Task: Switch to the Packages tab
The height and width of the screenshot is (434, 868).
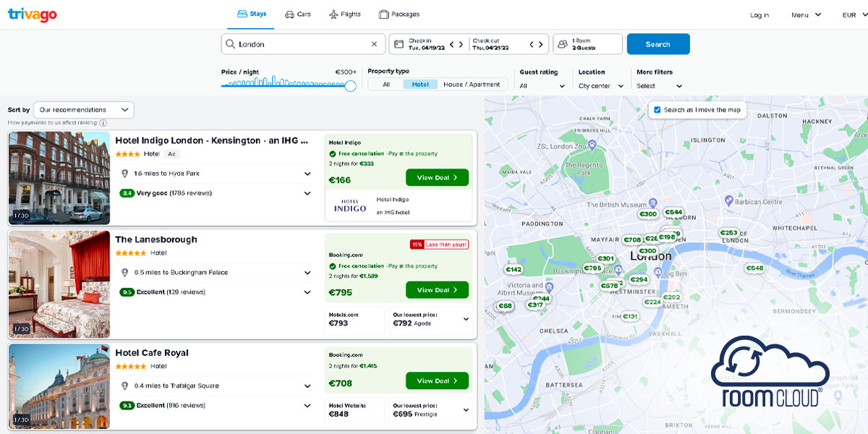Action: click(399, 14)
